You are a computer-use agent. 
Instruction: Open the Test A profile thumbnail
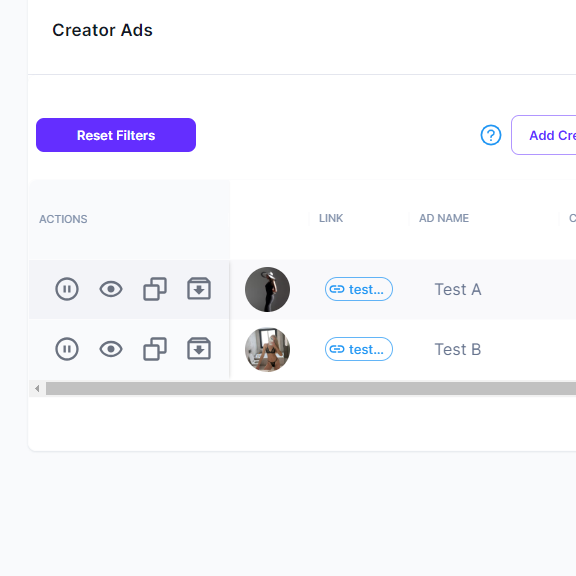pyautogui.click(x=267, y=289)
